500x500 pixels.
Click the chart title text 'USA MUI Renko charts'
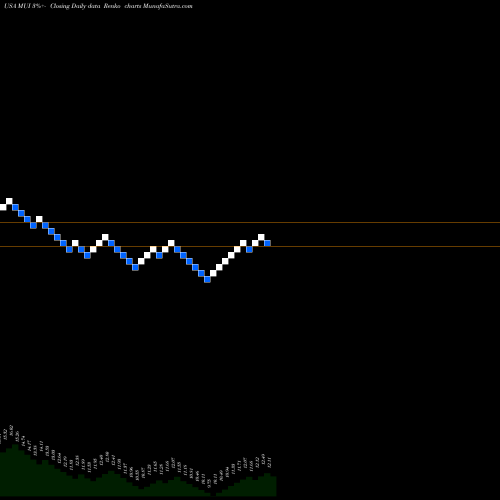point(98,6)
